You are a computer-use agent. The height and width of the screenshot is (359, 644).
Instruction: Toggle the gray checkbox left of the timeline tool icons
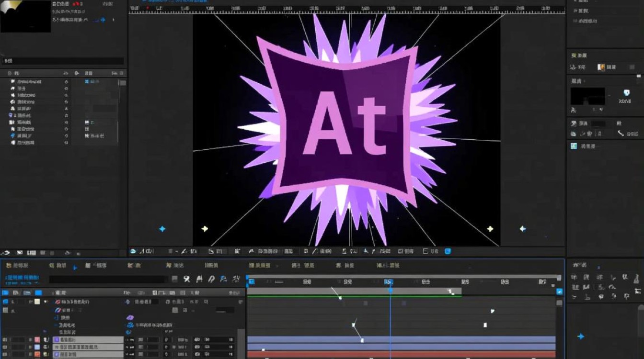(175, 279)
